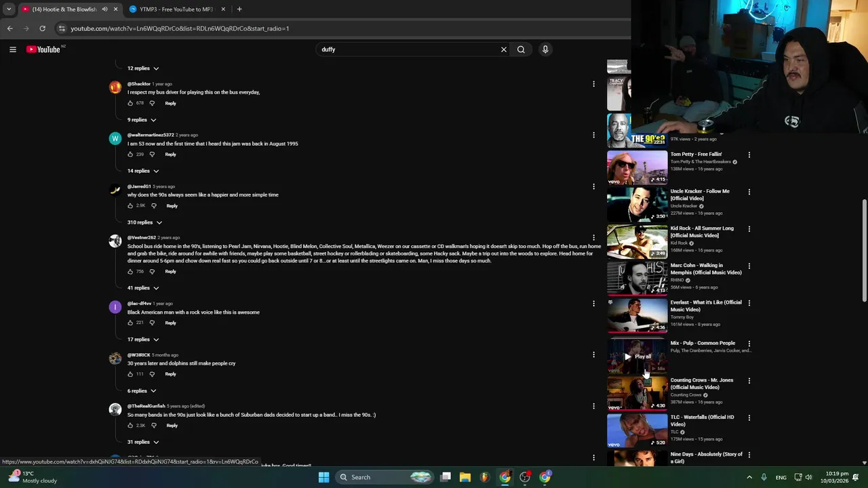This screenshot has height=488, width=868.
Task: Expand the 31 replies under @TheRealGunfish
Action: pos(143,442)
